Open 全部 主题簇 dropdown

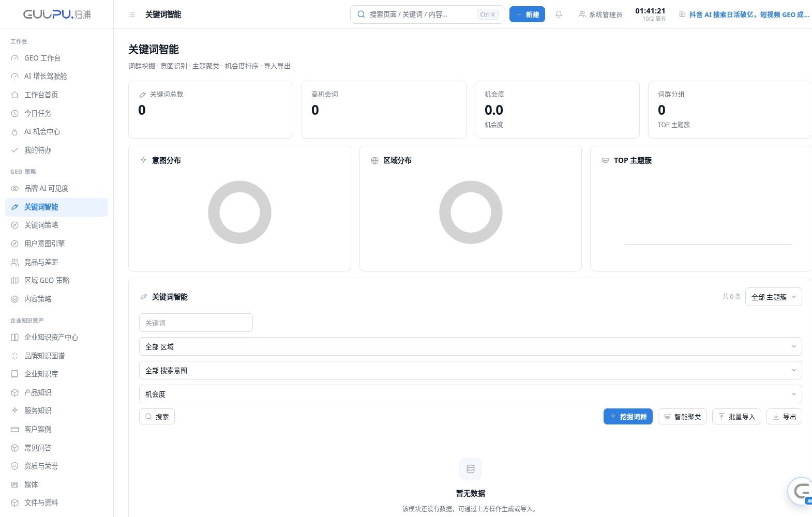[x=773, y=297]
